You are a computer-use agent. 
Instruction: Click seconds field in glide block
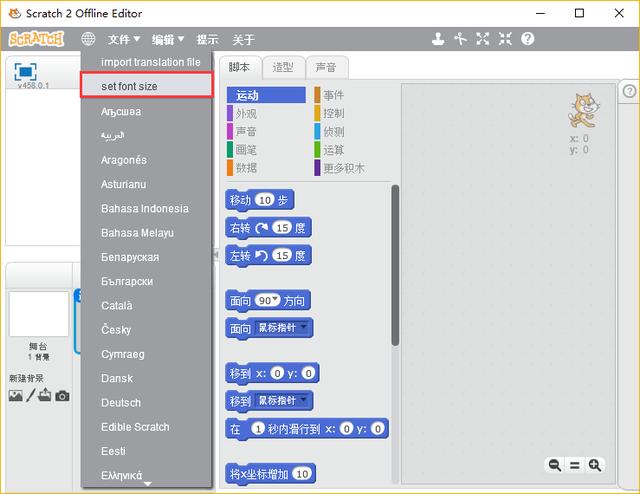[x=258, y=429]
